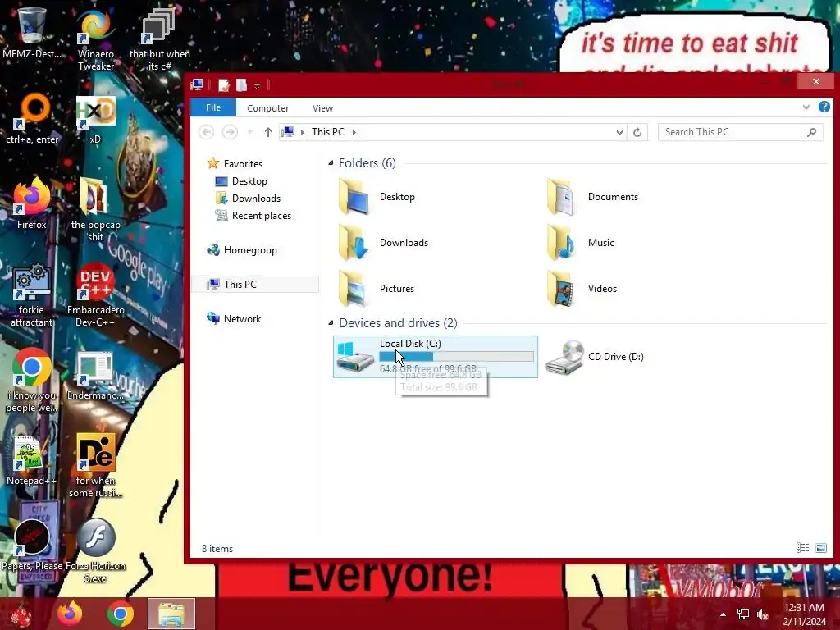
Task: Select Local Disk (C:) drive
Action: 435,357
